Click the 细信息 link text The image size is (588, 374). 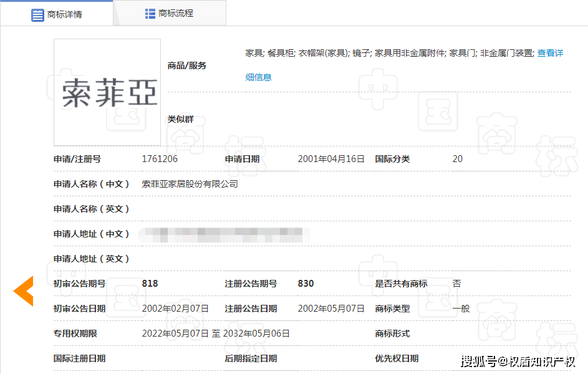[258, 77]
